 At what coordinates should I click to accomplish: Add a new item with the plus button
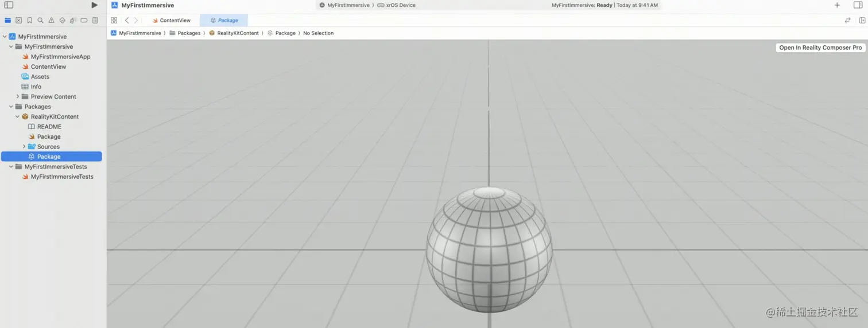click(837, 5)
